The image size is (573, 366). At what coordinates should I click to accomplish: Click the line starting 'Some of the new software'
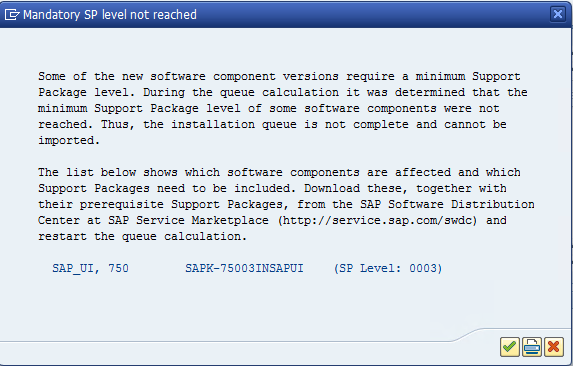[279, 76]
